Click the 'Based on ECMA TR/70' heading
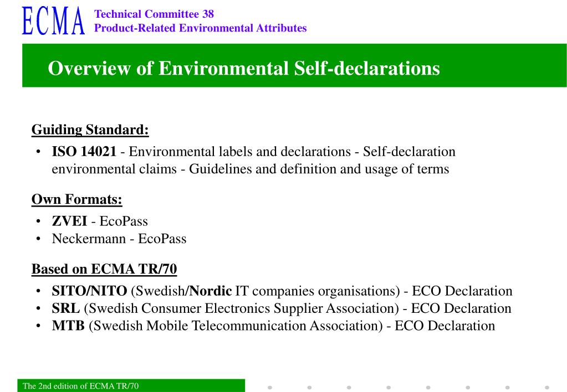 [x=104, y=269]
